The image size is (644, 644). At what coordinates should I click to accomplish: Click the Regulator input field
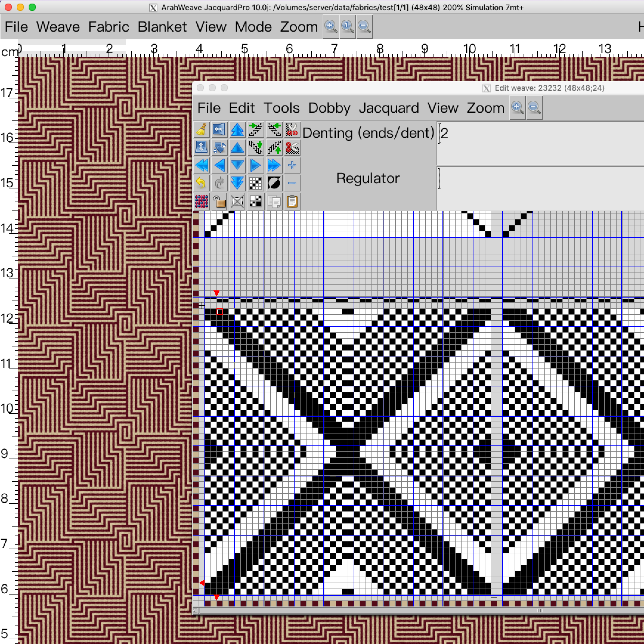click(540, 188)
